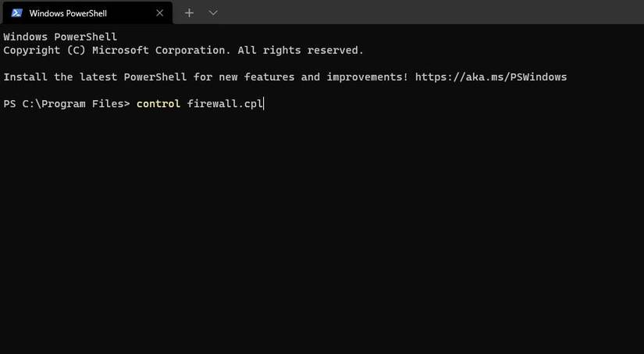Close the Windows PowerShell tab
This screenshot has height=354, width=644.
[160, 13]
